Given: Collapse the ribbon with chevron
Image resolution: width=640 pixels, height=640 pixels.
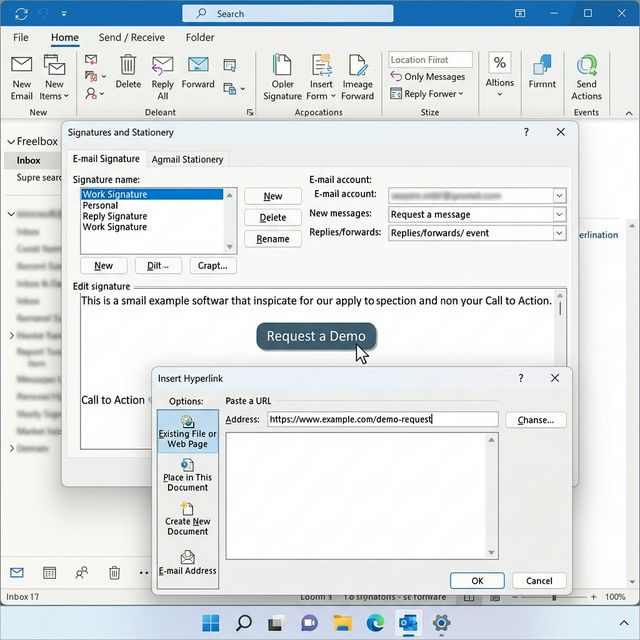Looking at the screenshot, I should pos(629,113).
